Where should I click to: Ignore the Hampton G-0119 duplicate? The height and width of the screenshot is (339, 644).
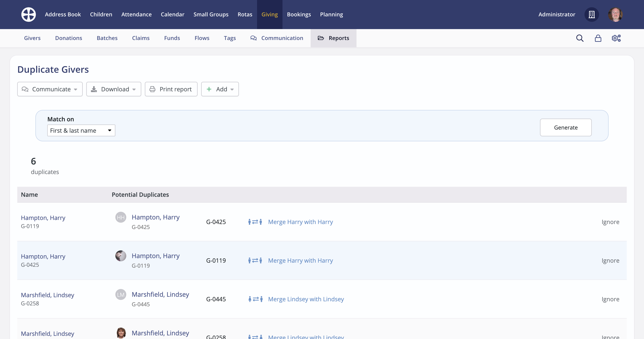tap(610, 261)
